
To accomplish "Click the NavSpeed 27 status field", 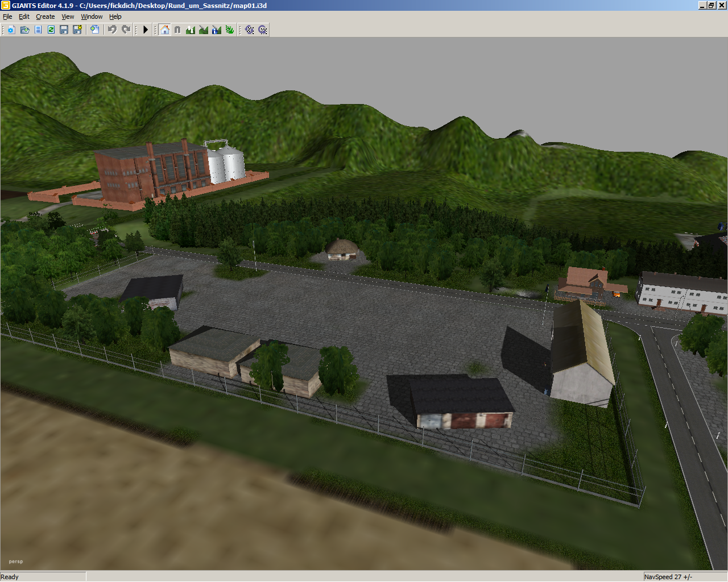I will click(x=685, y=577).
